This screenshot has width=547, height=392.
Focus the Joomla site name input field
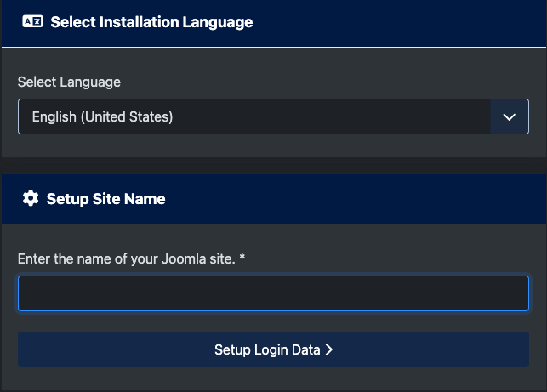[273, 293]
